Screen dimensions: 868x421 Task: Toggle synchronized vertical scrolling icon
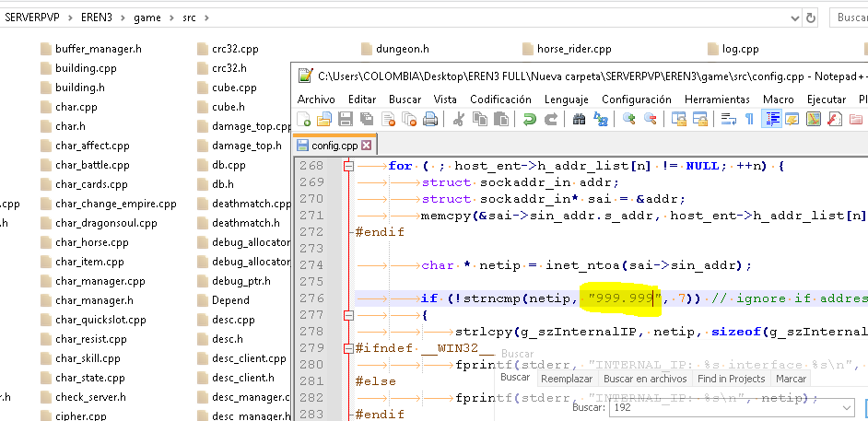(679, 119)
